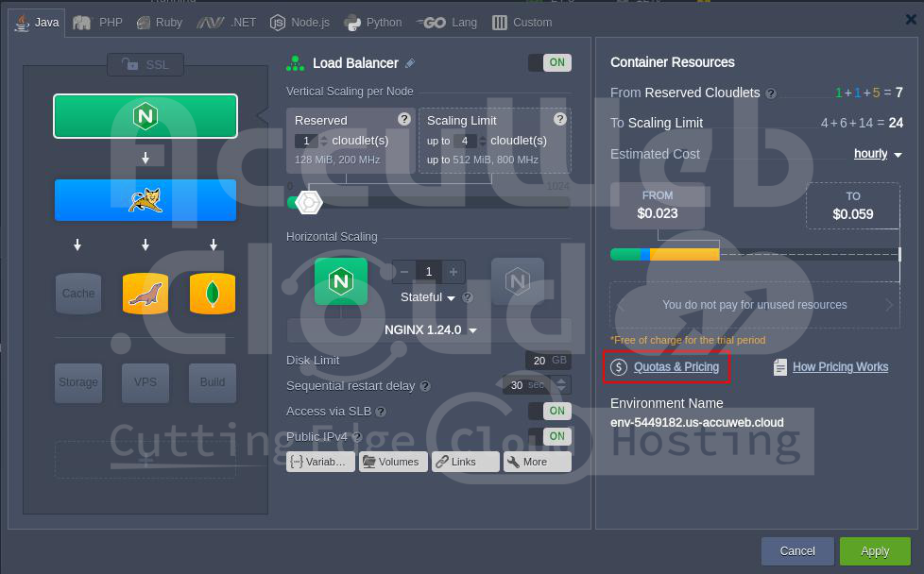Change the hourly estimated cost period
The image size is (924, 574).
[878, 154]
